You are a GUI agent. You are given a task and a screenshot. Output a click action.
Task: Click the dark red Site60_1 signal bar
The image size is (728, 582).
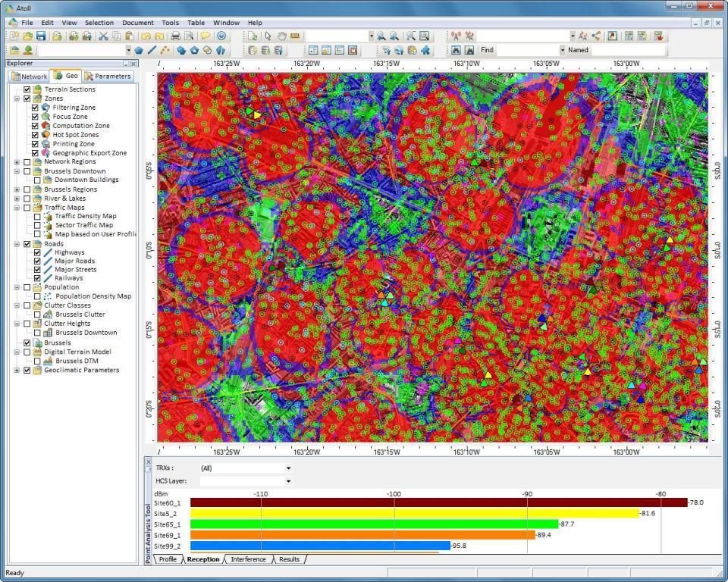coord(438,502)
